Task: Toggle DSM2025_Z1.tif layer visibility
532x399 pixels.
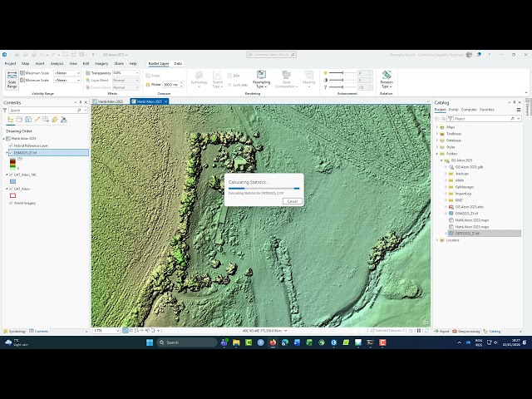Action: coord(11,153)
